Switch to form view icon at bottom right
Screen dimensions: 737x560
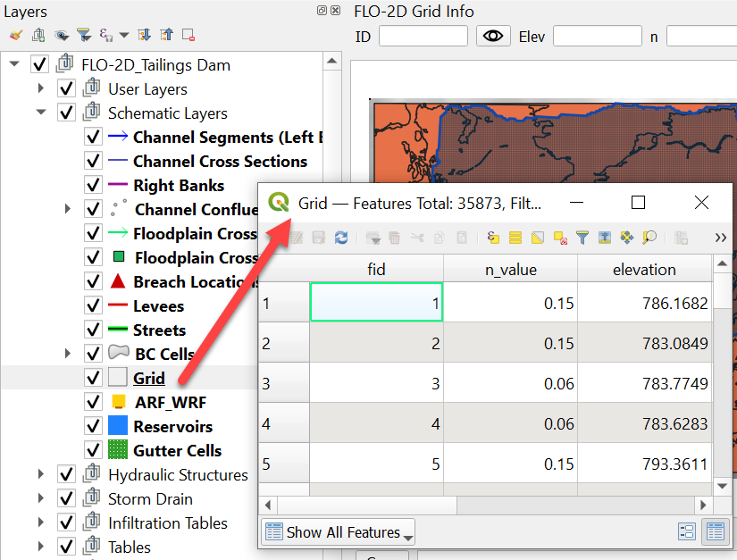(687, 531)
